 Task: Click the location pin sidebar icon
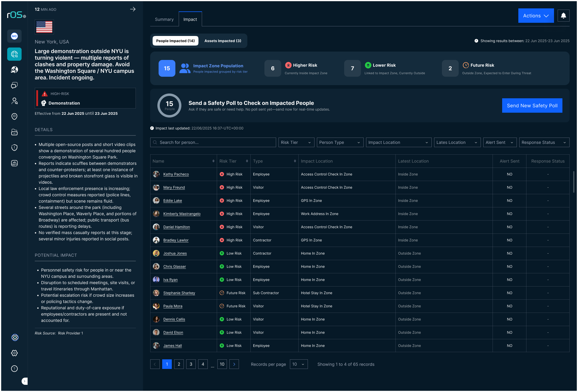(14, 117)
